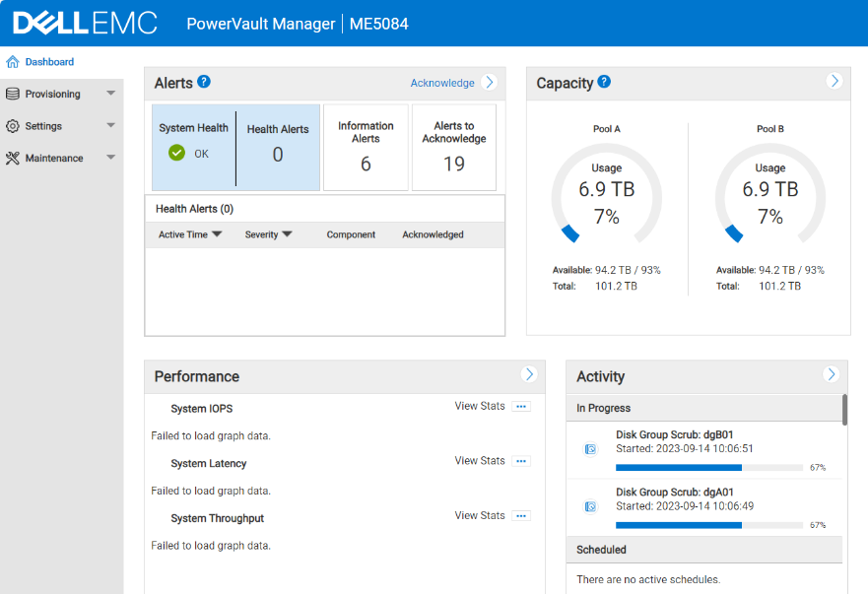Screen dimensions: 868x594
Task: Click the Activity panel scrollbar
Action: click(x=844, y=409)
